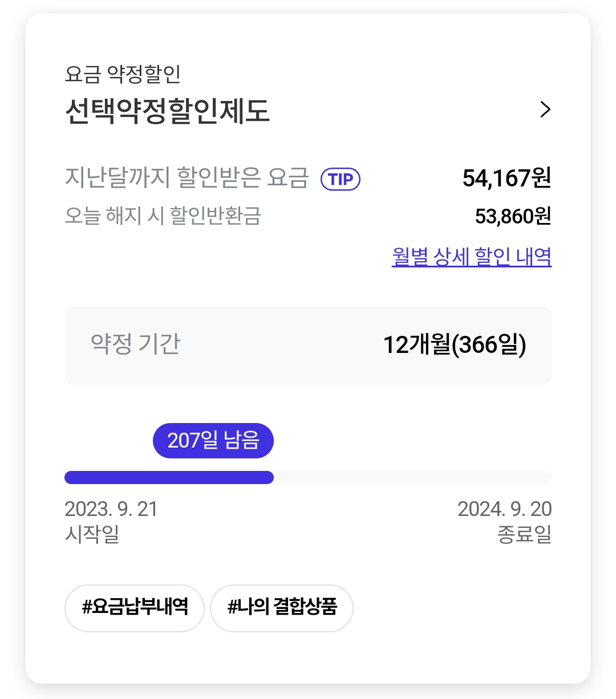Click the filled purple progress bar
The height and width of the screenshot is (699, 616).
169,478
